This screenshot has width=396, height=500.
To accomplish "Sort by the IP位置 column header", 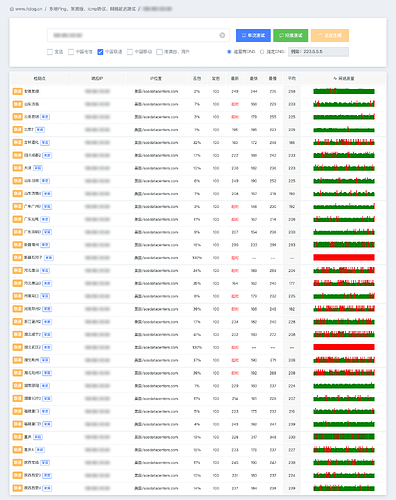I will point(156,79).
